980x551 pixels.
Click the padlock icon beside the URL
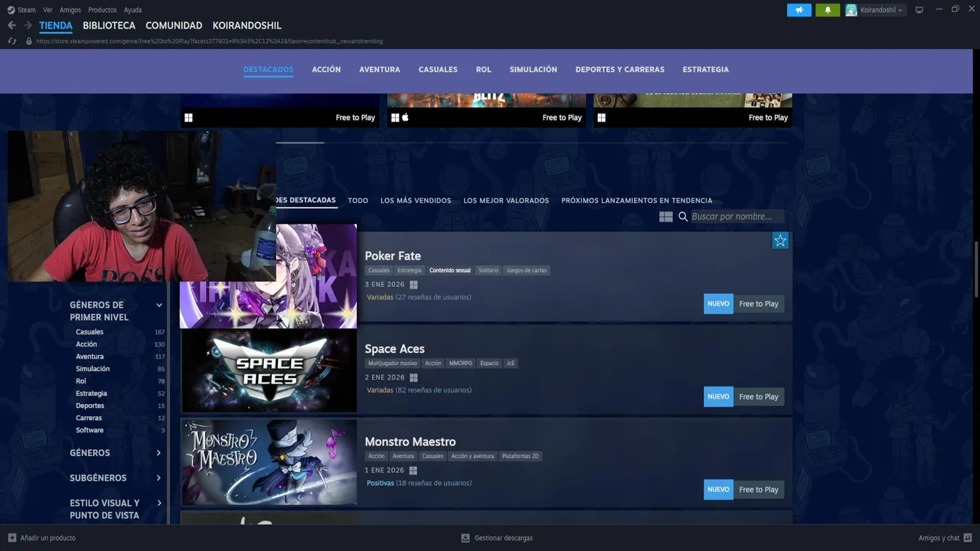pyautogui.click(x=29, y=41)
